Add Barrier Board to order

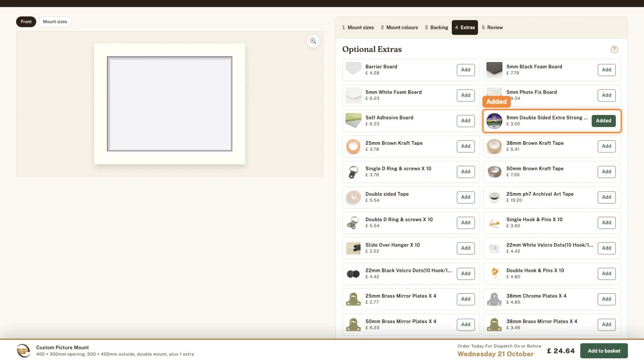coord(466,70)
